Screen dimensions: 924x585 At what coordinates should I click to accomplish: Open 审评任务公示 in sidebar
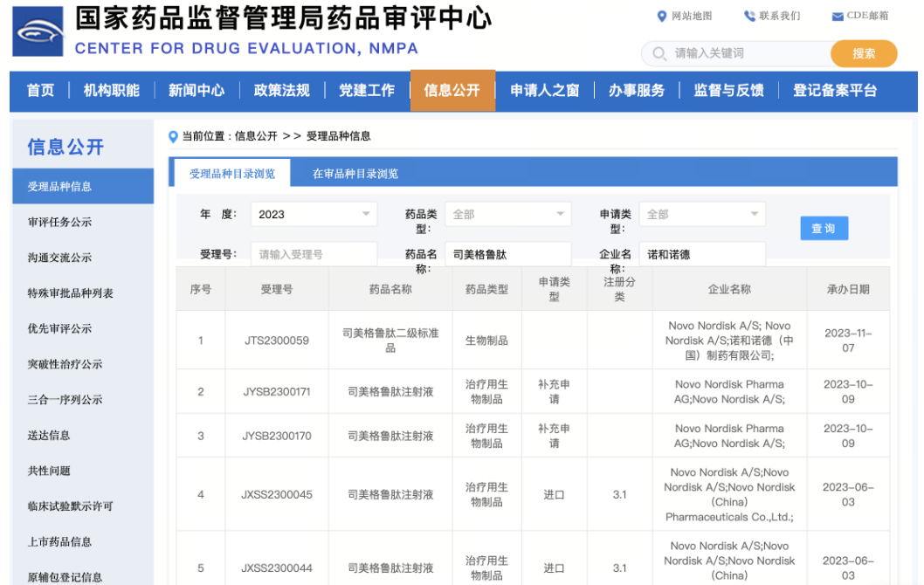[x=59, y=222]
